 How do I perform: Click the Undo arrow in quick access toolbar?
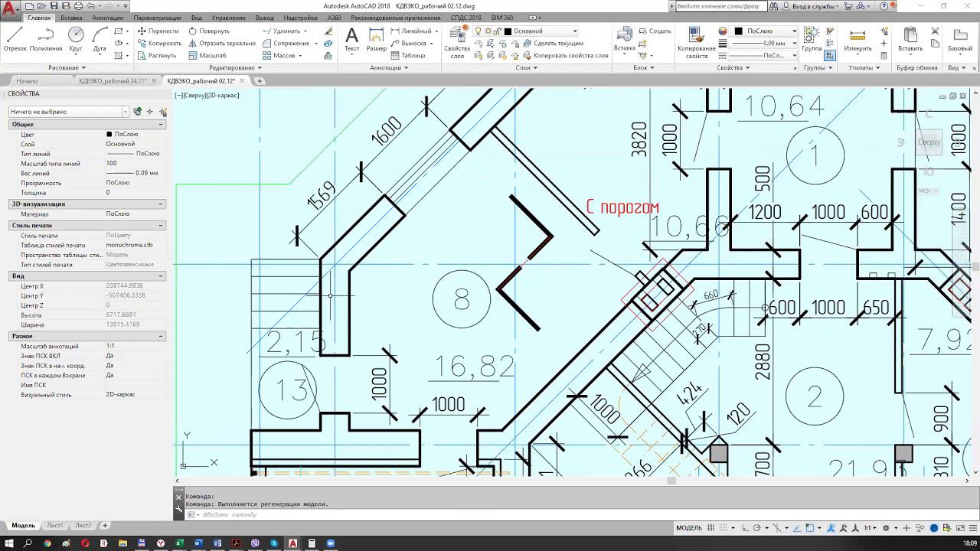point(90,6)
